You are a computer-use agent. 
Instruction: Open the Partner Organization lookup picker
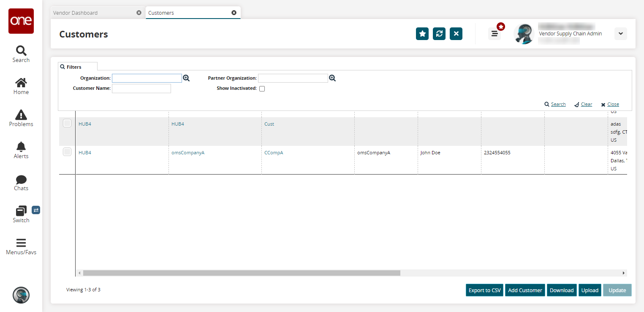tap(332, 78)
